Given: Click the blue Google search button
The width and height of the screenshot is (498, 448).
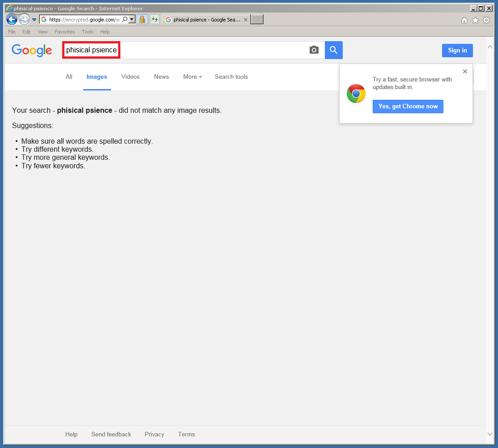Looking at the screenshot, I should (x=333, y=50).
